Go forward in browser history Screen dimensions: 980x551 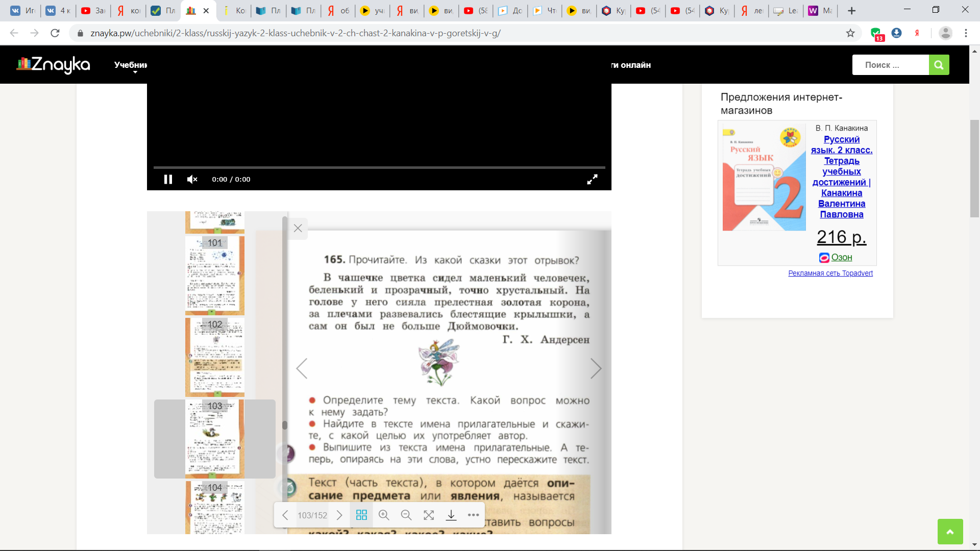(34, 33)
